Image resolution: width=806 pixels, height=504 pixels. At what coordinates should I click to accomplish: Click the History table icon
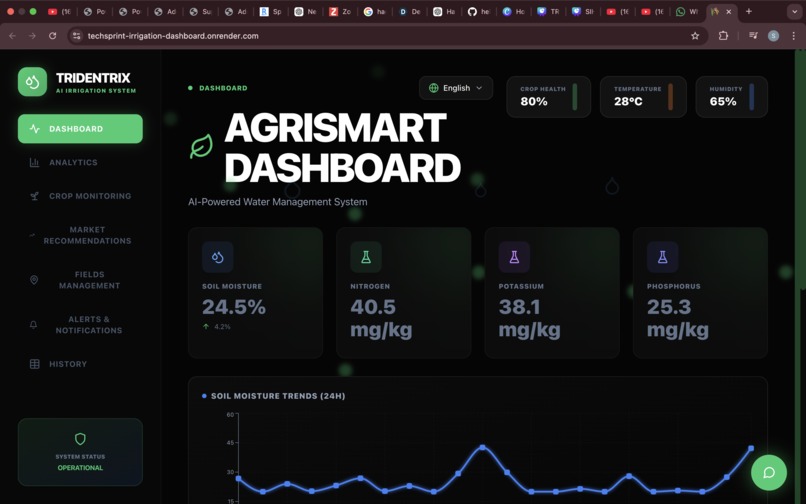click(x=34, y=364)
